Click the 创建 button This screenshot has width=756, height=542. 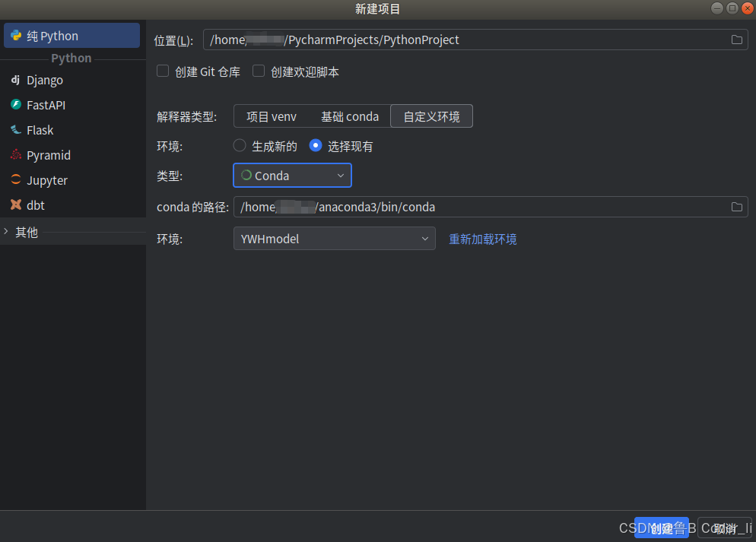(x=662, y=528)
